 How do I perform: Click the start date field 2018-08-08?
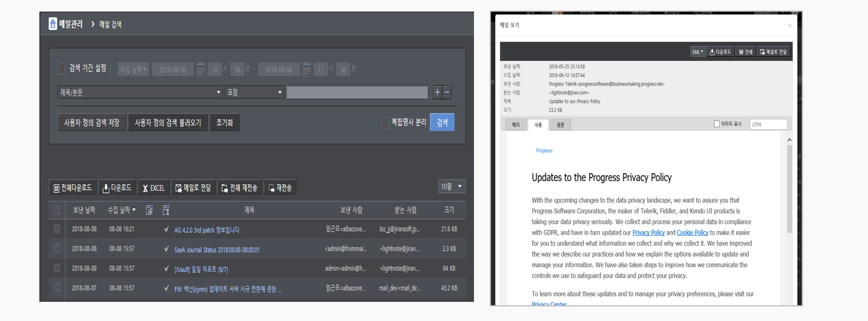click(173, 69)
